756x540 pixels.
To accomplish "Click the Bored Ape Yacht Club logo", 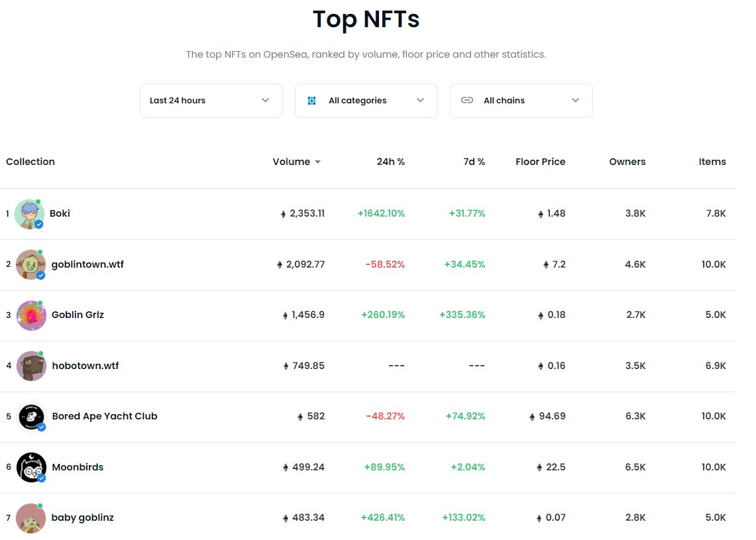I will (x=31, y=417).
